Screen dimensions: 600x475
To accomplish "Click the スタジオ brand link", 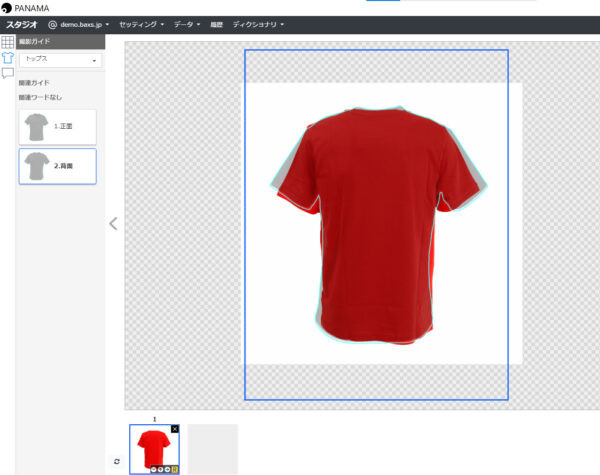I will coord(22,24).
